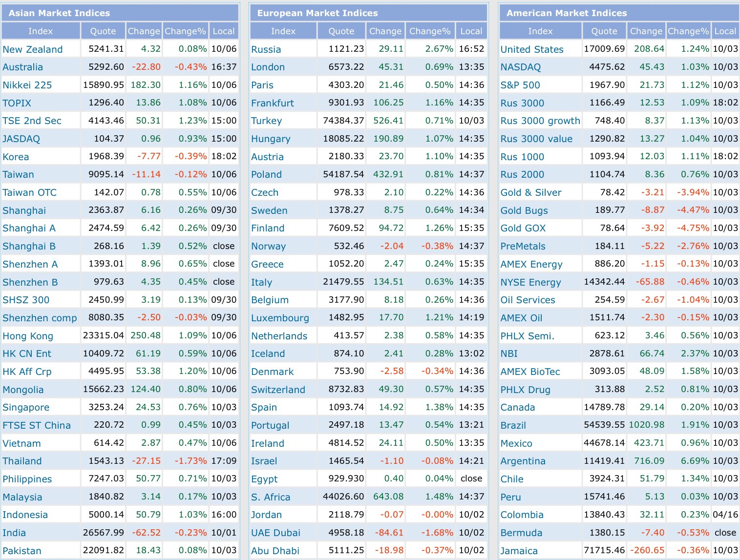The height and width of the screenshot is (560, 740).
Task: Open the New Zealand index link
Action: [x=33, y=49]
